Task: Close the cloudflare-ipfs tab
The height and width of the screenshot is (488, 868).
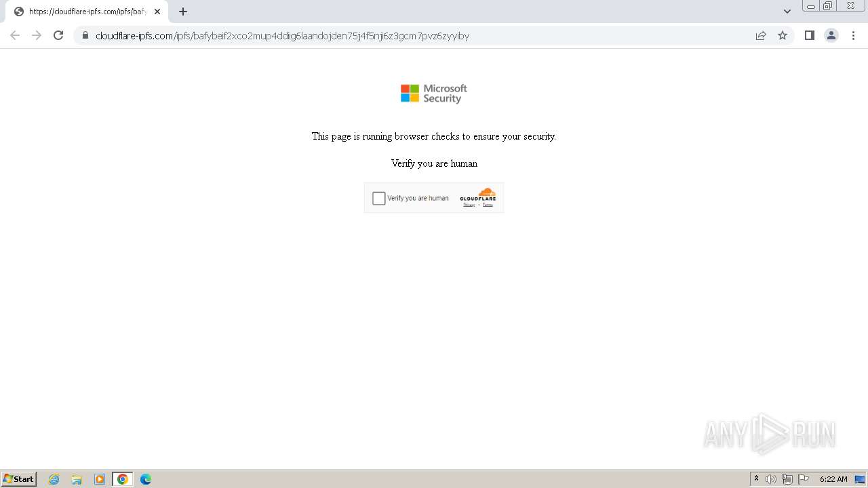Action: point(157,12)
